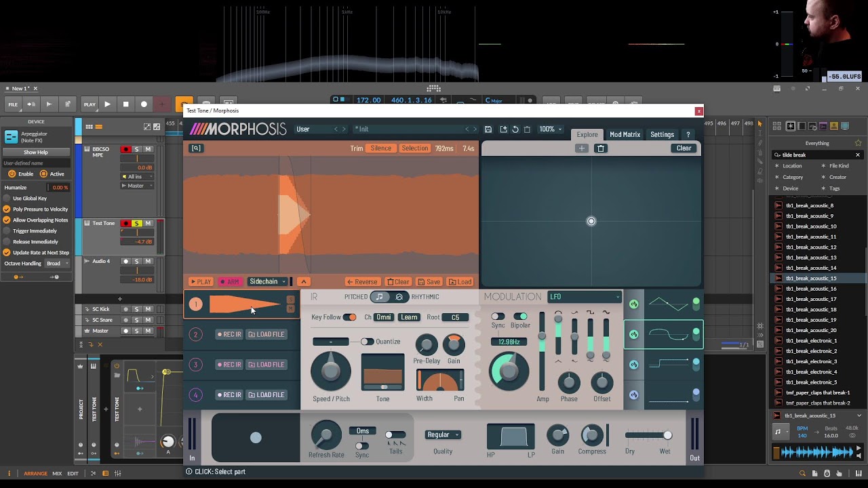Image resolution: width=868 pixels, height=488 pixels.
Task: Click the Show Help button
Action: click(36, 152)
